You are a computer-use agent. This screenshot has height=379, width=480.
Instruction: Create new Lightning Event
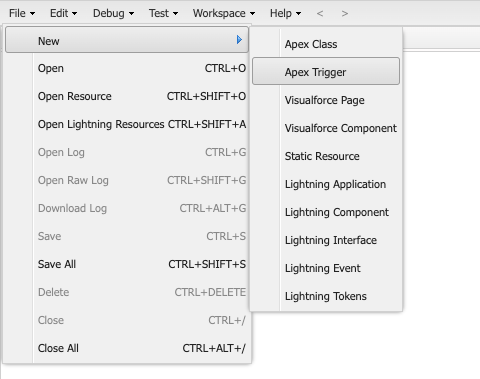click(x=326, y=268)
